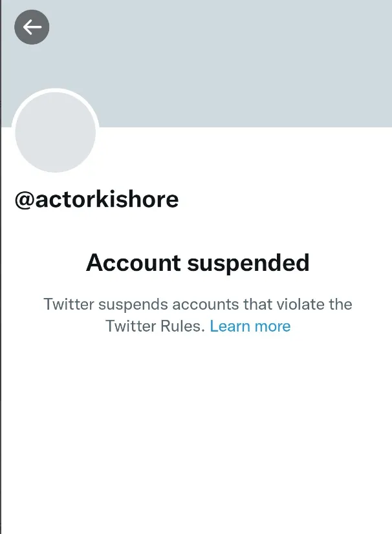Select the @actorkishore handle text

96,199
